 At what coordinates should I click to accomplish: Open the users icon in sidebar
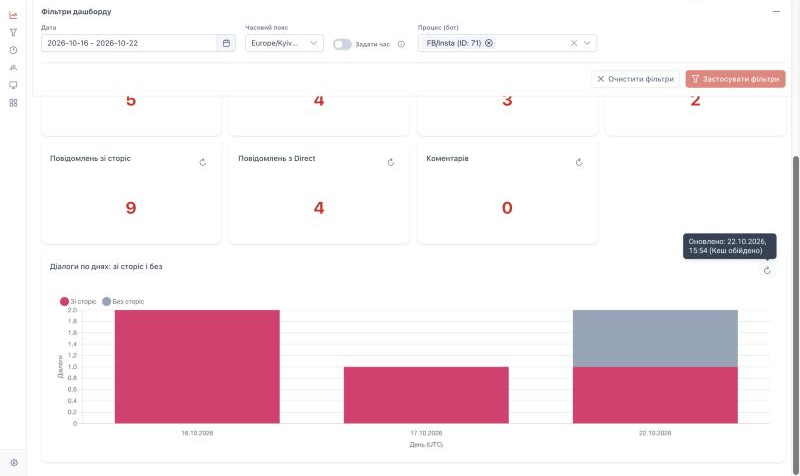[x=13, y=67]
